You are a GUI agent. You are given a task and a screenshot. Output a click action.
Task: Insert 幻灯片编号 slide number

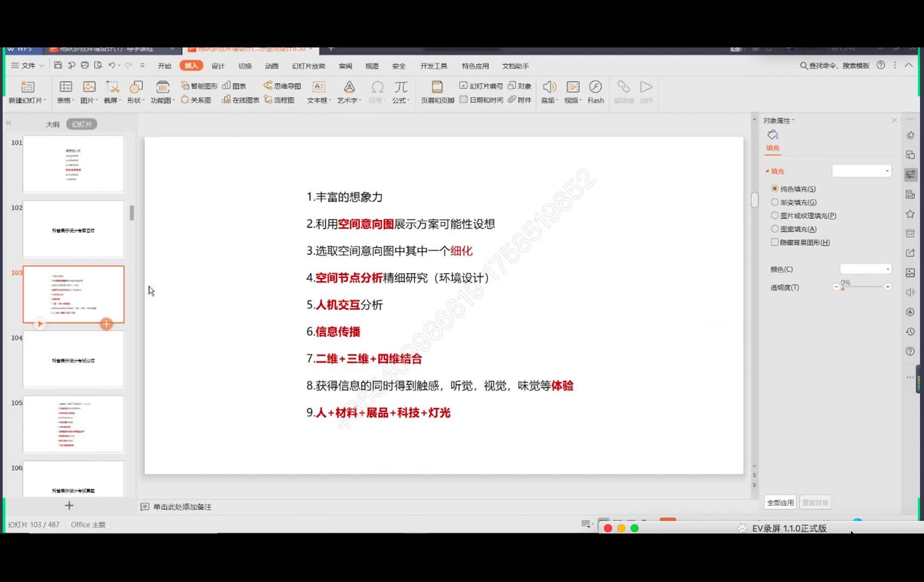(481, 86)
